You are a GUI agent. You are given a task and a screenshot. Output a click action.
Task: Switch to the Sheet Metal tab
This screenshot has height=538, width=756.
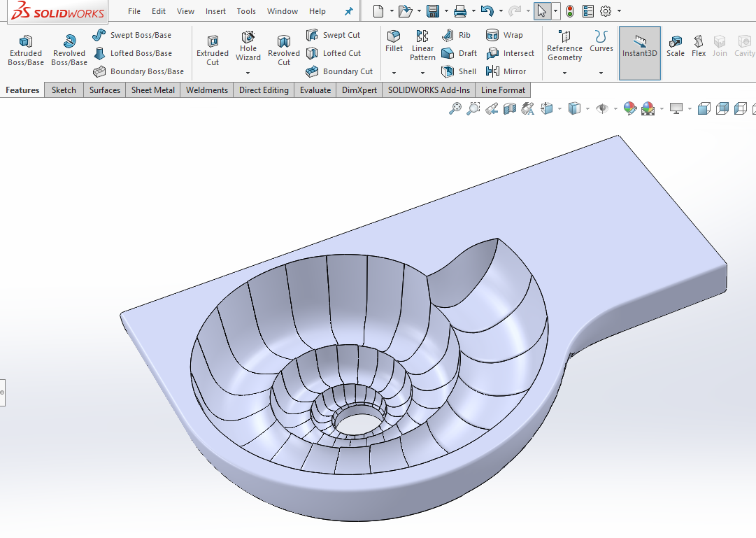click(152, 90)
